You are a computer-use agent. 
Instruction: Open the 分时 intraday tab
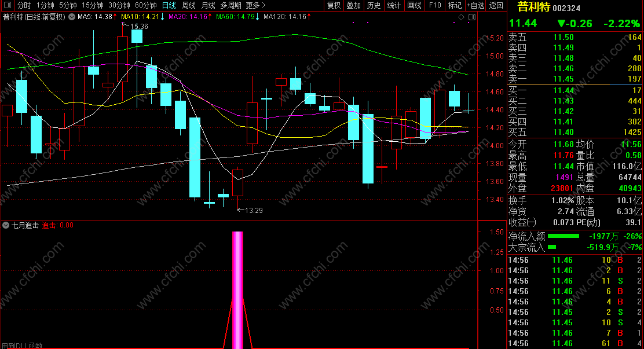(24, 5)
